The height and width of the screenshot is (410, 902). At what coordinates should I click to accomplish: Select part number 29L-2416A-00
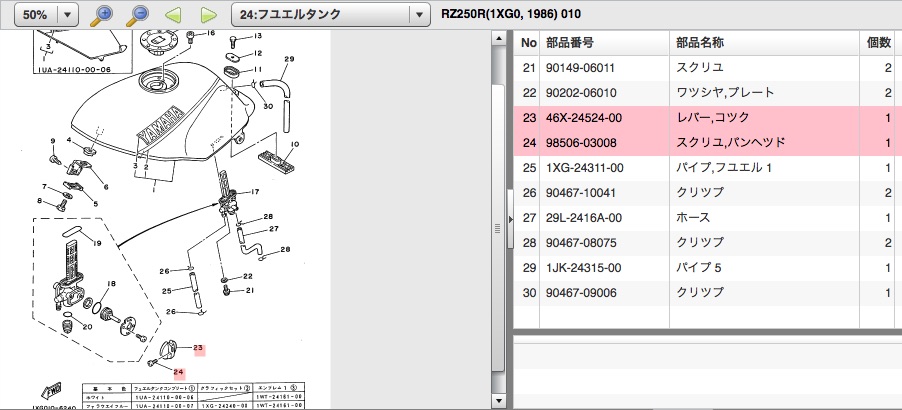pos(583,218)
